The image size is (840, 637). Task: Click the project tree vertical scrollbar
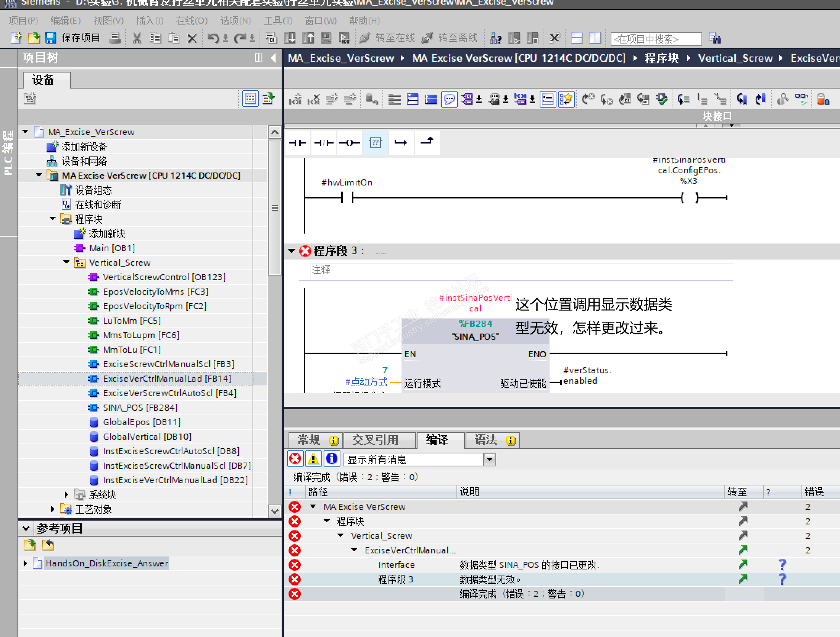[274, 208]
